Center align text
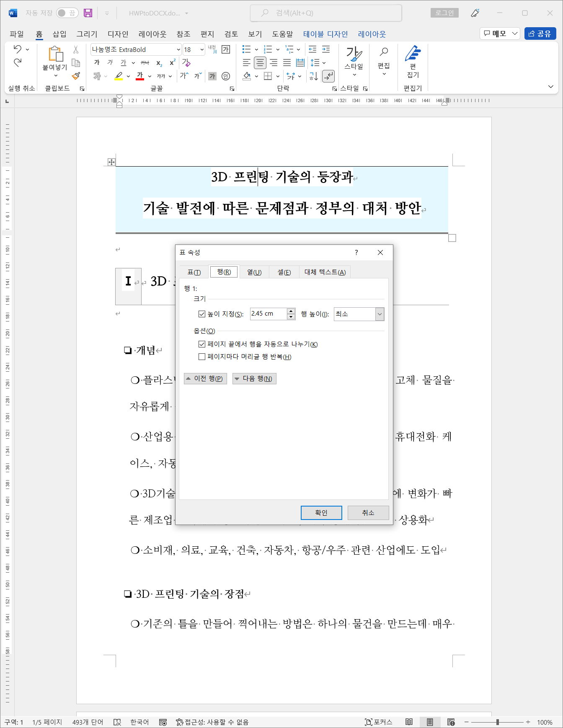Image resolution: width=563 pixels, height=728 pixels. coord(260,63)
